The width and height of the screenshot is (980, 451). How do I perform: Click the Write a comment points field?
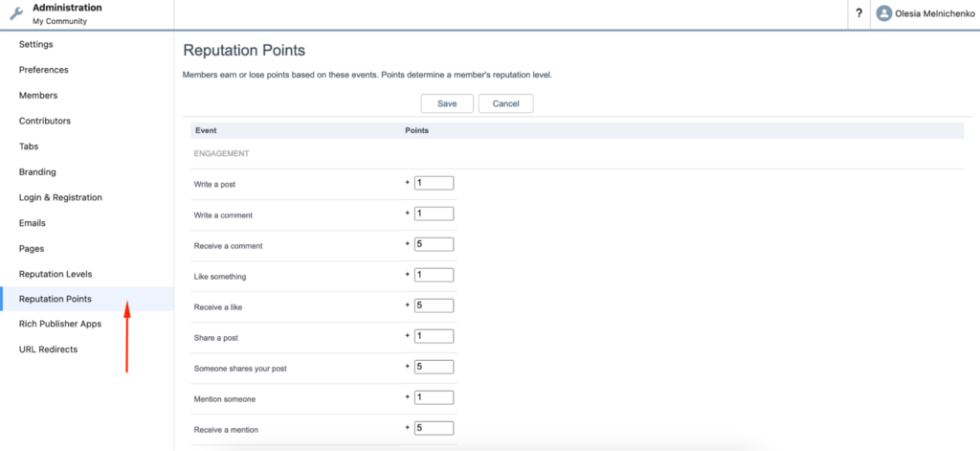tap(434, 214)
